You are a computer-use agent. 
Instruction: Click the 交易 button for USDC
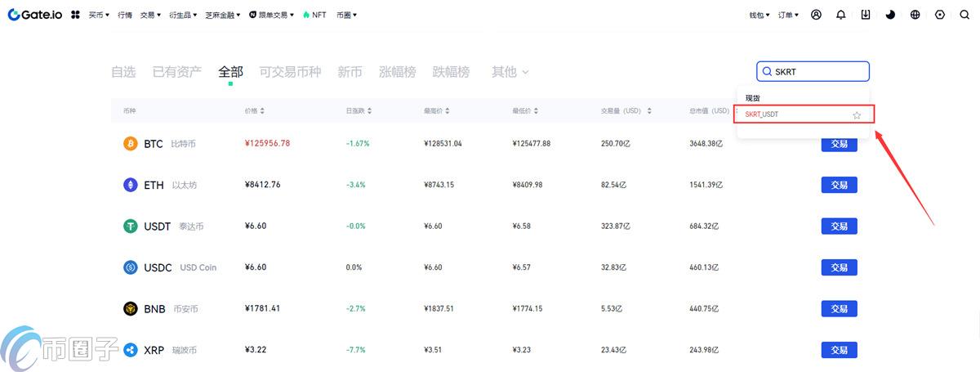coord(839,267)
